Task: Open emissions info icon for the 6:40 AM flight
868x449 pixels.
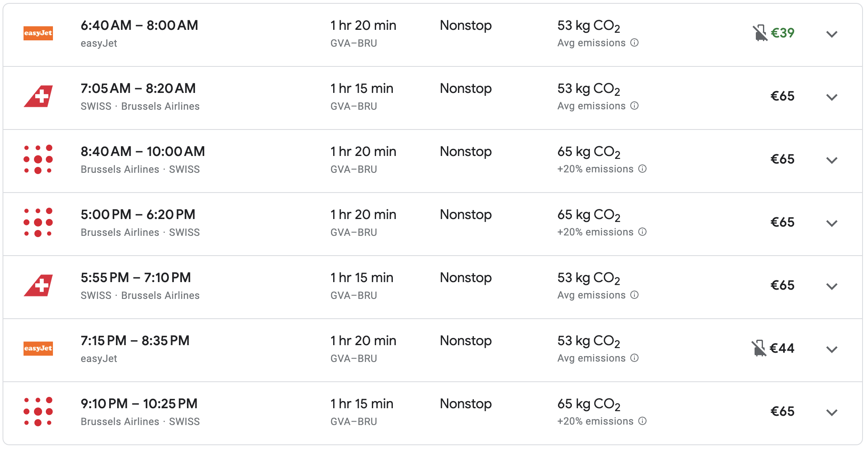Action: click(x=635, y=42)
